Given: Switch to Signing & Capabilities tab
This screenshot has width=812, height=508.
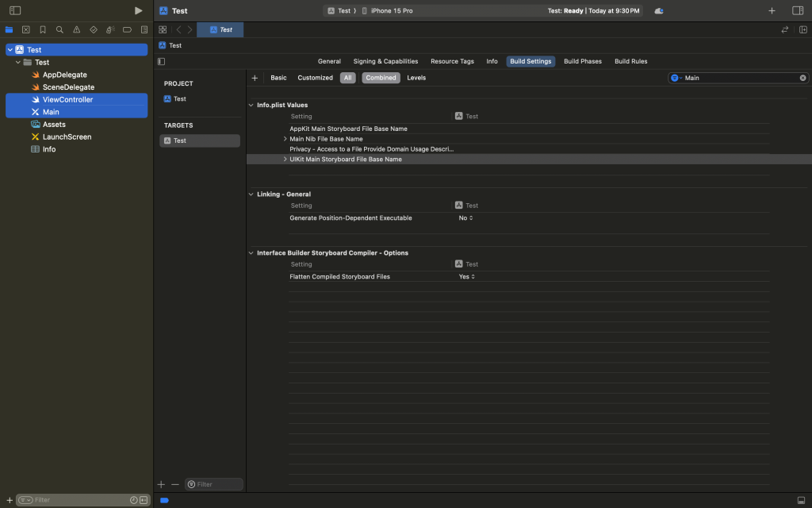Looking at the screenshot, I should [x=386, y=61].
